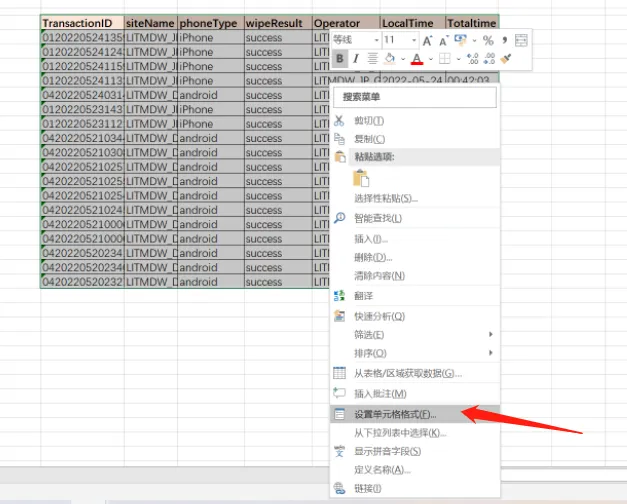The width and height of the screenshot is (627, 504).
Task: Click the siteName header cell
Action: 151,23
